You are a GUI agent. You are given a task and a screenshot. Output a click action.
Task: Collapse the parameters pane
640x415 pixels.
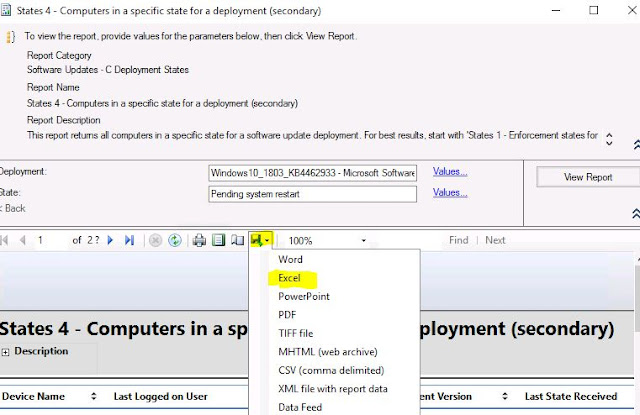(636, 213)
